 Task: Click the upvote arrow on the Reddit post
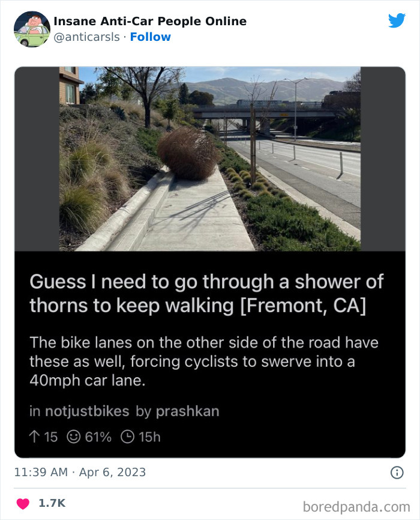[34, 437]
